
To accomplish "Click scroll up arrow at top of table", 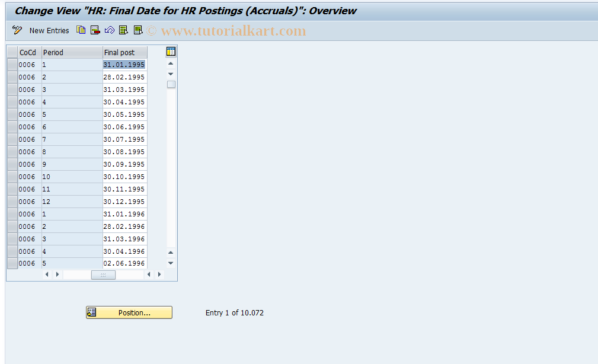I will 171,63.
